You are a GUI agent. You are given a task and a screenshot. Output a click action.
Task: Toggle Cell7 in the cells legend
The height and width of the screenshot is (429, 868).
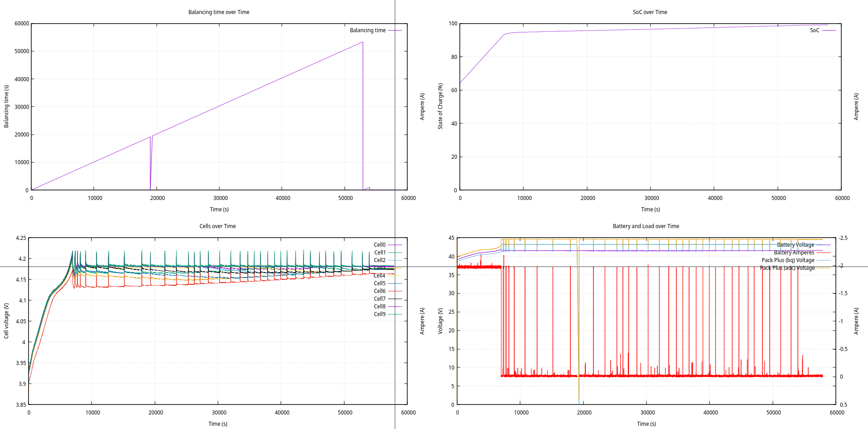[387, 299]
